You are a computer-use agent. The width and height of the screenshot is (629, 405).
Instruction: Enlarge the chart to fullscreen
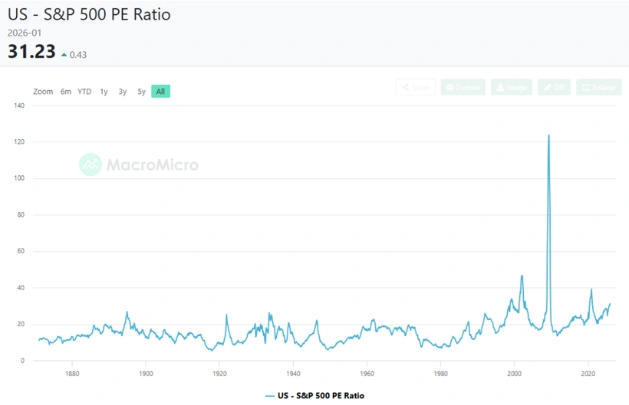coord(599,88)
